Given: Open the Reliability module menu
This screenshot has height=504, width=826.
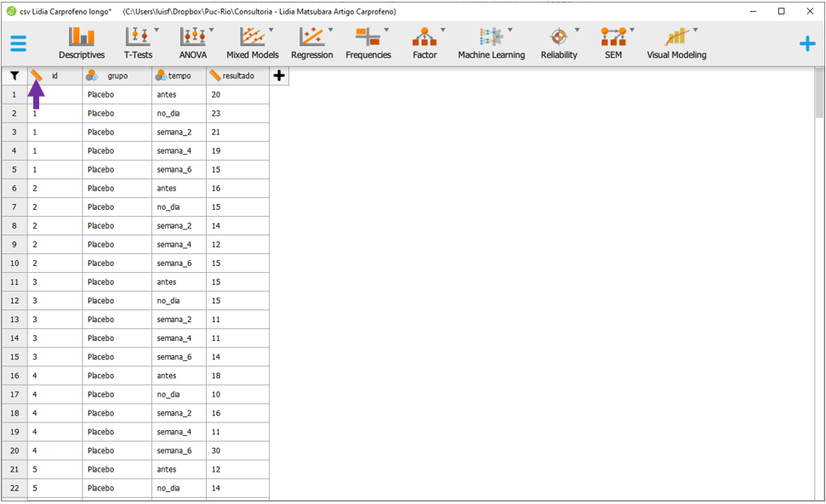Looking at the screenshot, I should click(x=558, y=43).
